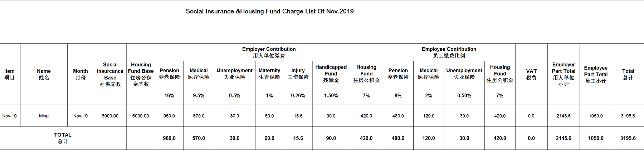Click the VAT column header

coord(531,74)
